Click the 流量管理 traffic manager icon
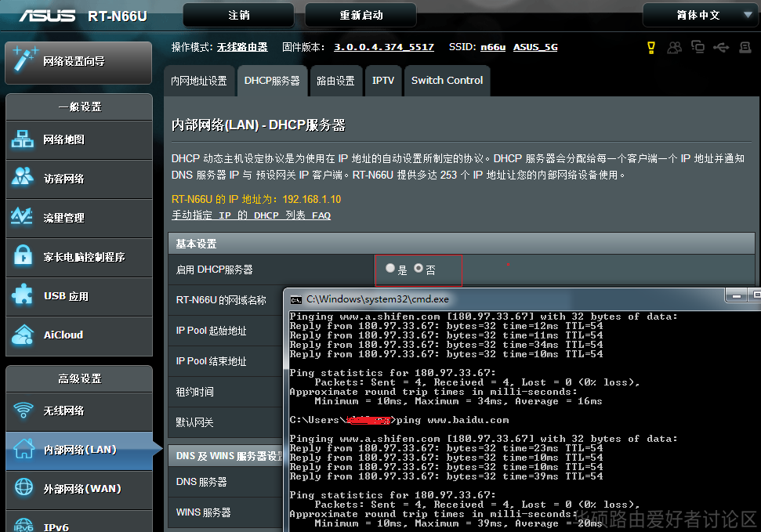Image resolution: width=761 pixels, height=532 pixels. click(22, 216)
